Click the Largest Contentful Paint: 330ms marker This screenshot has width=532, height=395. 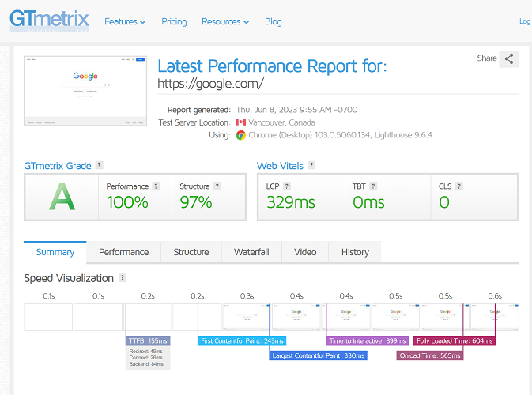click(319, 355)
